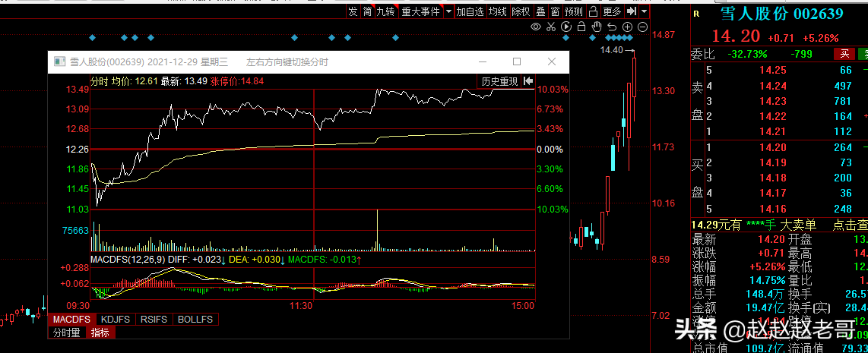The height and width of the screenshot is (353, 868).
Task: Click the stock title 雪人股份 002639
Action: pos(781,14)
